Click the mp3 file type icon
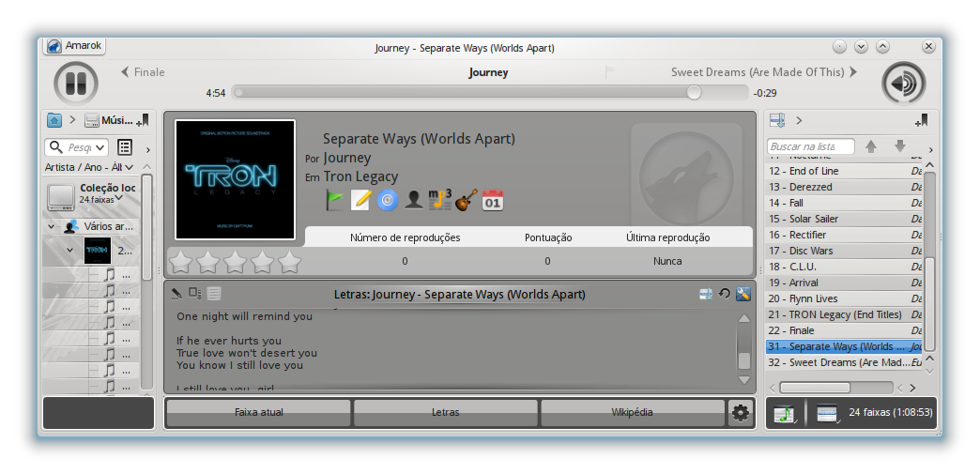This screenshot has width=980, height=474. pos(440,200)
